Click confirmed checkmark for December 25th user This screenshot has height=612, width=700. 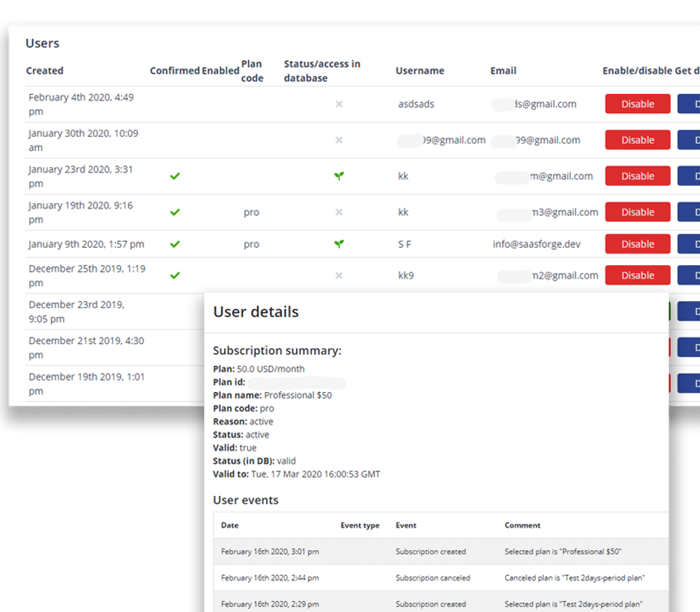coord(175,275)
